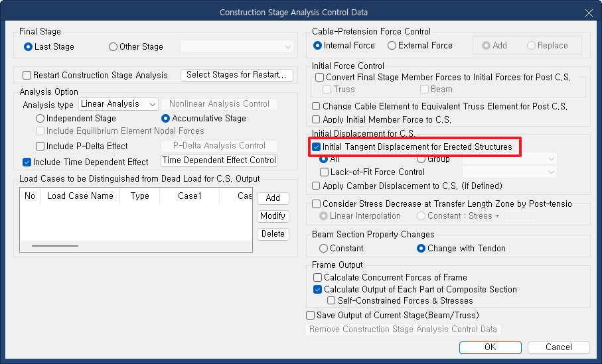
Task: Add a new load case entry
Action: point(273,198)
